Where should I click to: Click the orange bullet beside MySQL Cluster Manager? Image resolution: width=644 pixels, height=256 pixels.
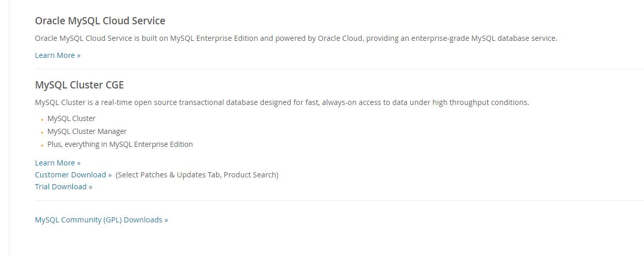point(42,132)
